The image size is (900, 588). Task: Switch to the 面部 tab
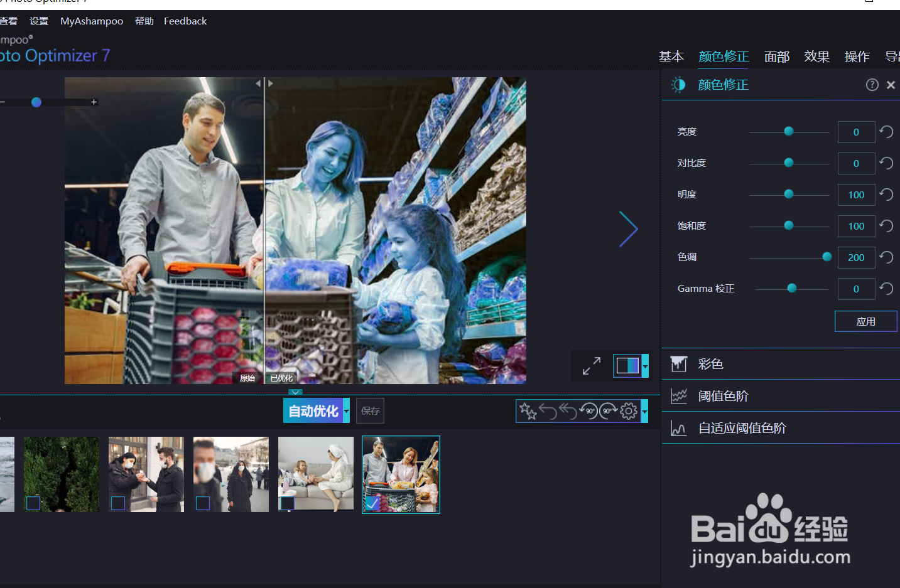777,56
